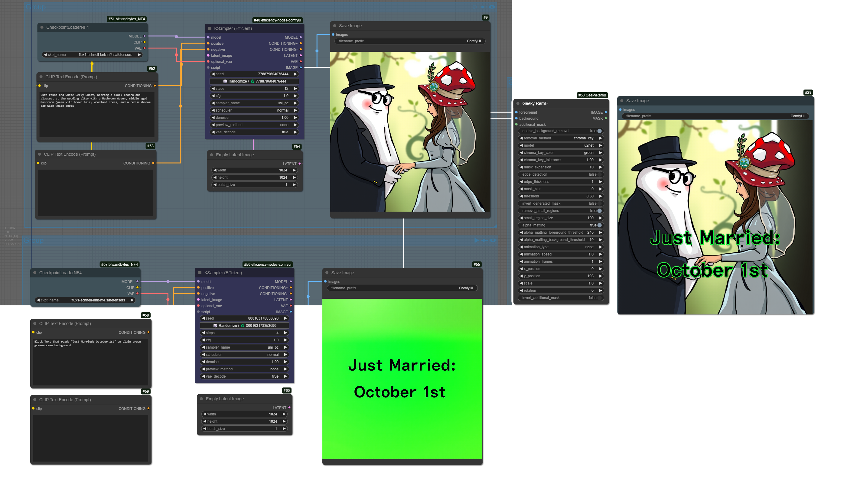Decrease chroma_key_tolerance with left arrow

[521, 160]
